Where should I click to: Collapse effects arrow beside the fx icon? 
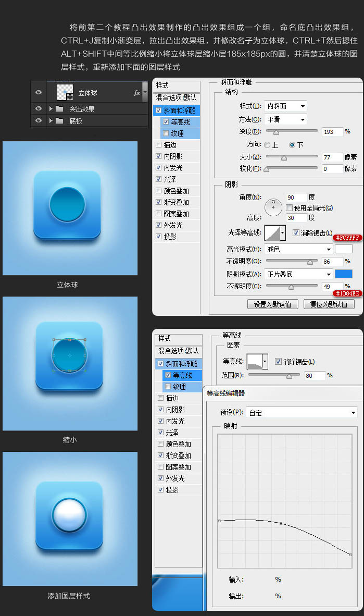[x=145, y=93]
